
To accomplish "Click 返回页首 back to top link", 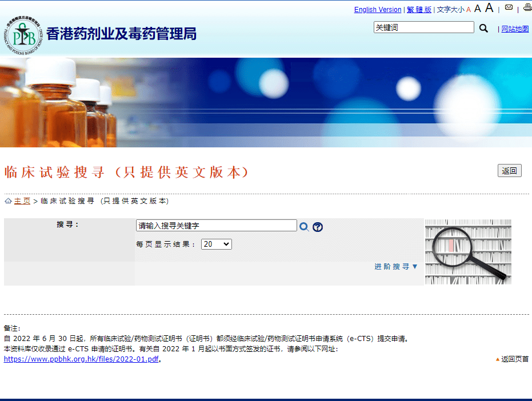I will coord(513,359).
